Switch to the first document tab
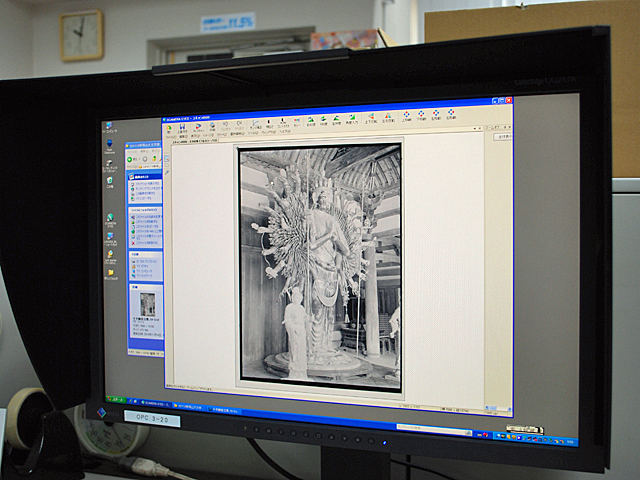 (x=180, y=142)
